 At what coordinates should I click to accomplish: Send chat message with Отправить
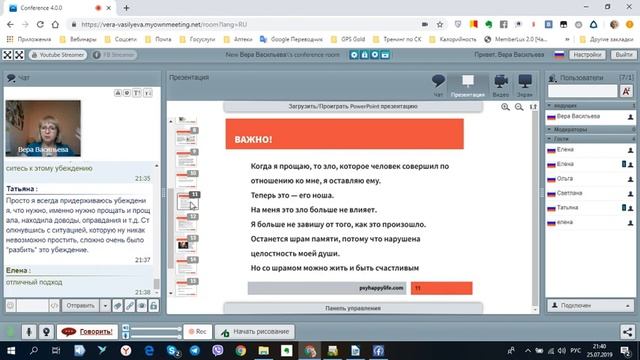(x=80, y=305)
